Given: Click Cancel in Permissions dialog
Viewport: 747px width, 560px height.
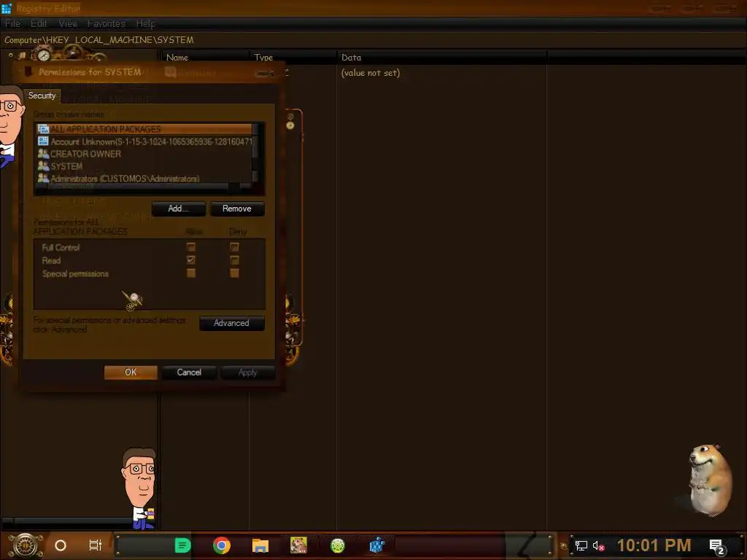Looking at the screenshot, I should pos(189,373).
